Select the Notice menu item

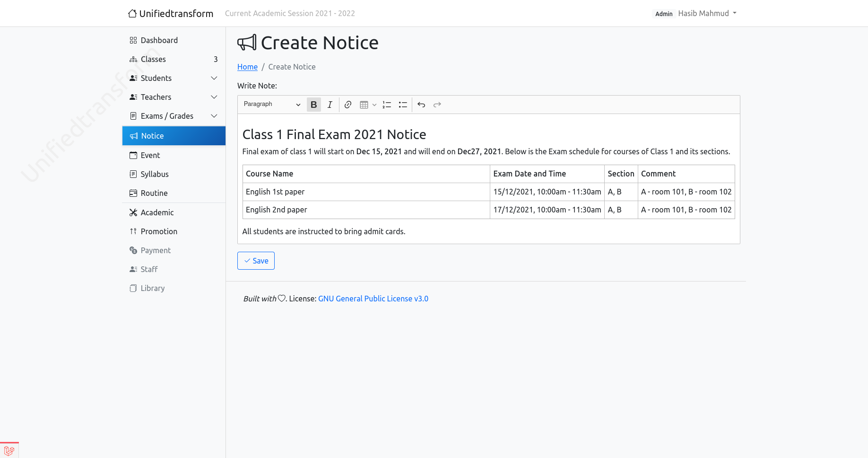tap(174, 136)
